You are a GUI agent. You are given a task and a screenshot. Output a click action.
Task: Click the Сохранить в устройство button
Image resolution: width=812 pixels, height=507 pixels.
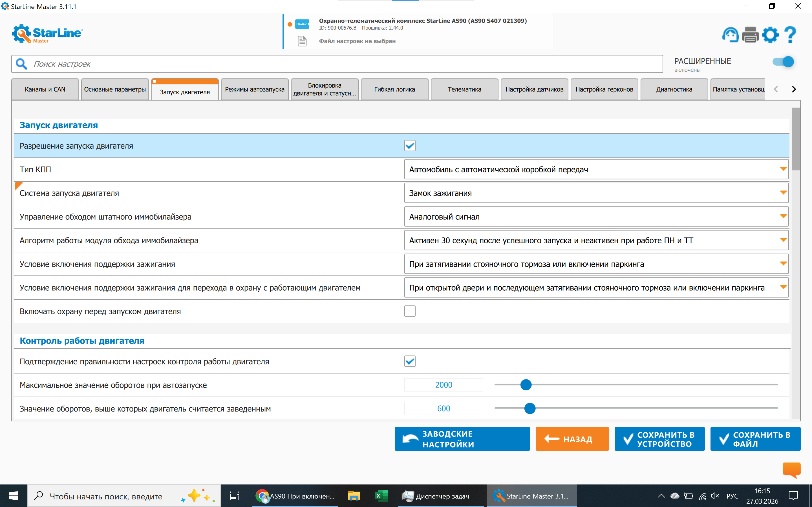659,439
